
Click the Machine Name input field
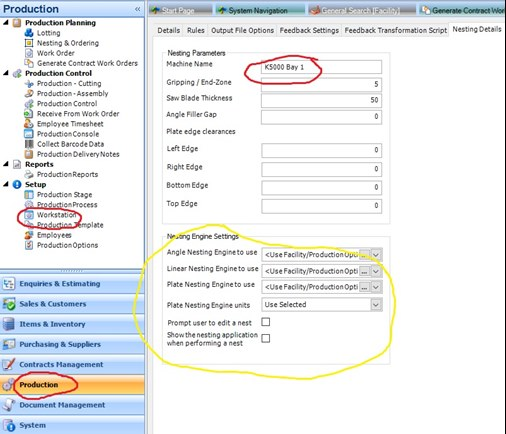(321, 67)
